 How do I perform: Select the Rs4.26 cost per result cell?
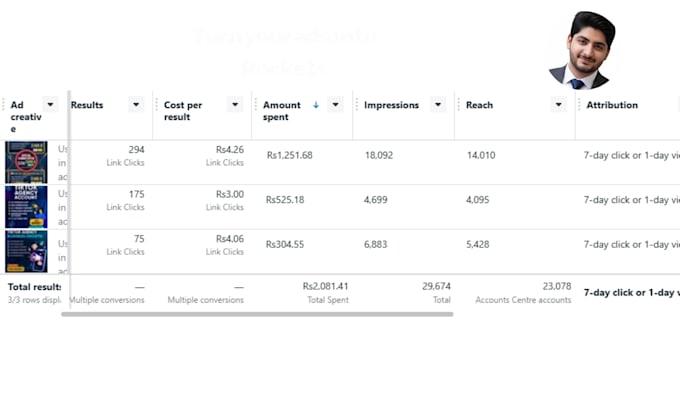(230, 150)
